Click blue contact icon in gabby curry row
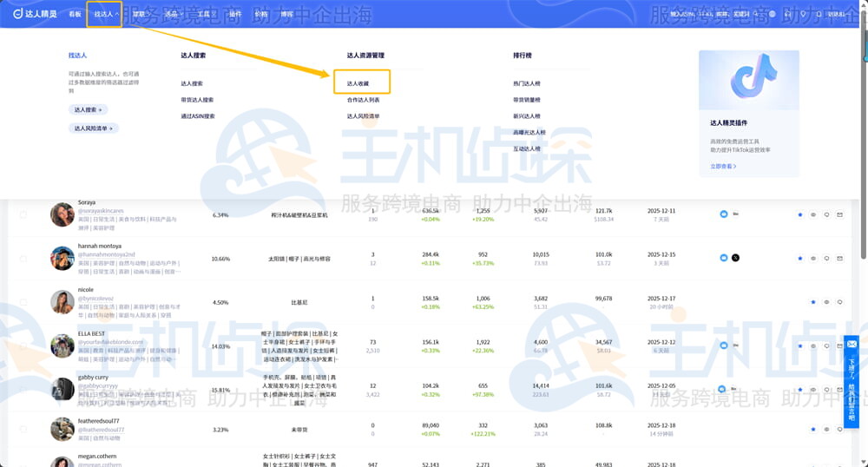Screen dimensions: 868x467 722,389
